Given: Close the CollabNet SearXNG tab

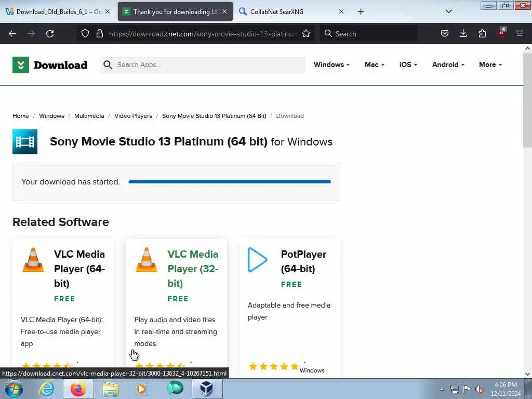Looking at the screenshot, I should (x=341, y=11).
